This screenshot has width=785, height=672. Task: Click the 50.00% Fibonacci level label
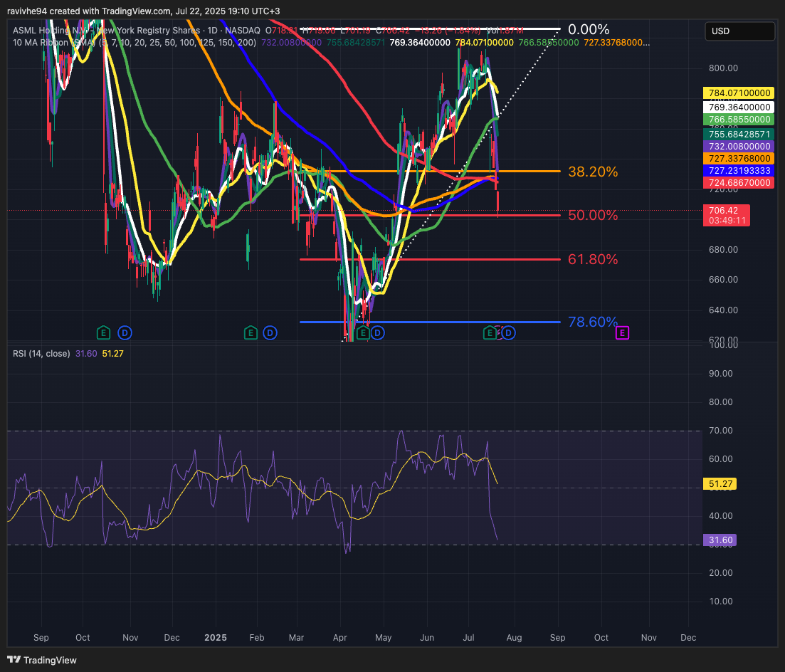click(593, 215)
